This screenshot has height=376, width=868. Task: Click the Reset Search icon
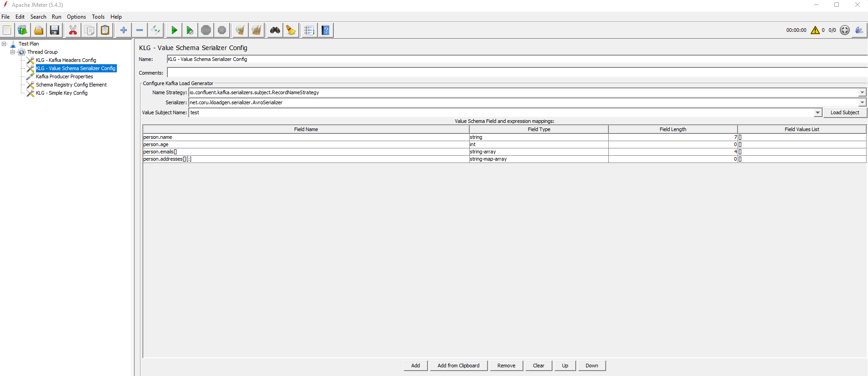pos(291,30)
